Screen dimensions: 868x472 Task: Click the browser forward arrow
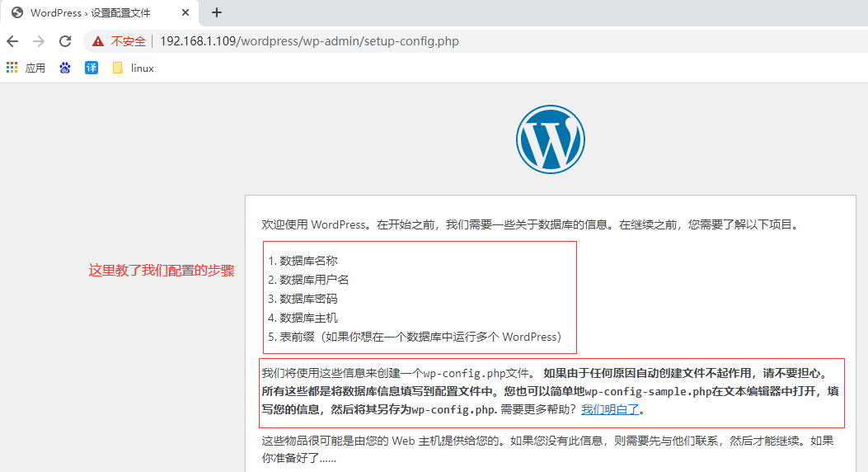point(38,41)
